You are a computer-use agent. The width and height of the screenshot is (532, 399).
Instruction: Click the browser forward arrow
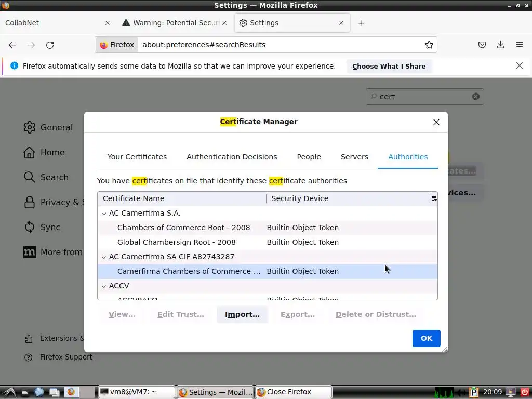(31, 45)
